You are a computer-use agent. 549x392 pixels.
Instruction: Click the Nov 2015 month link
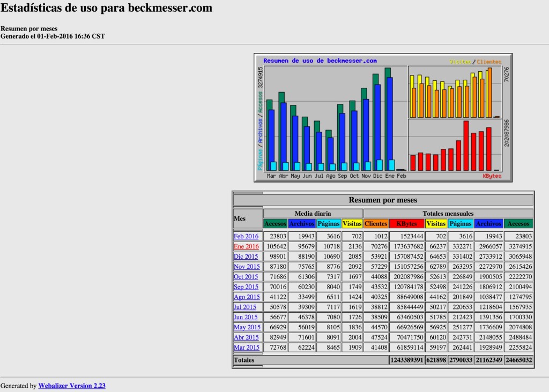[x=247, y=267]
